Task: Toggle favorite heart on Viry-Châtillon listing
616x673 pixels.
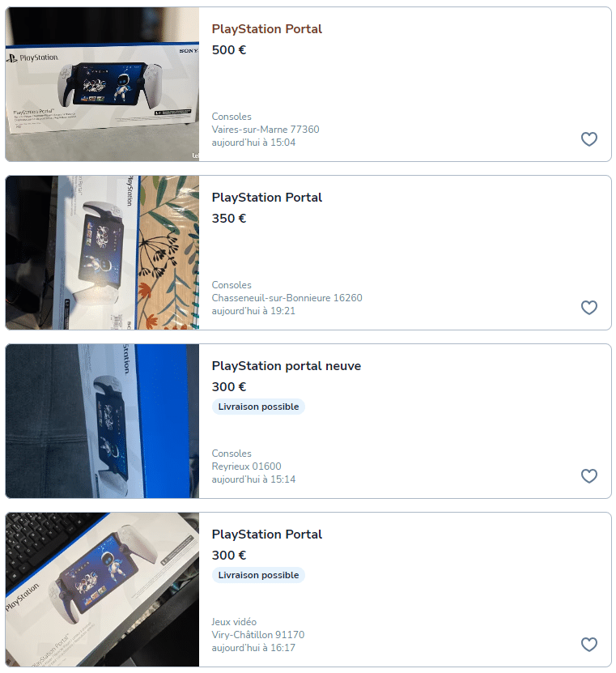Action: click(x=589, y=644)
